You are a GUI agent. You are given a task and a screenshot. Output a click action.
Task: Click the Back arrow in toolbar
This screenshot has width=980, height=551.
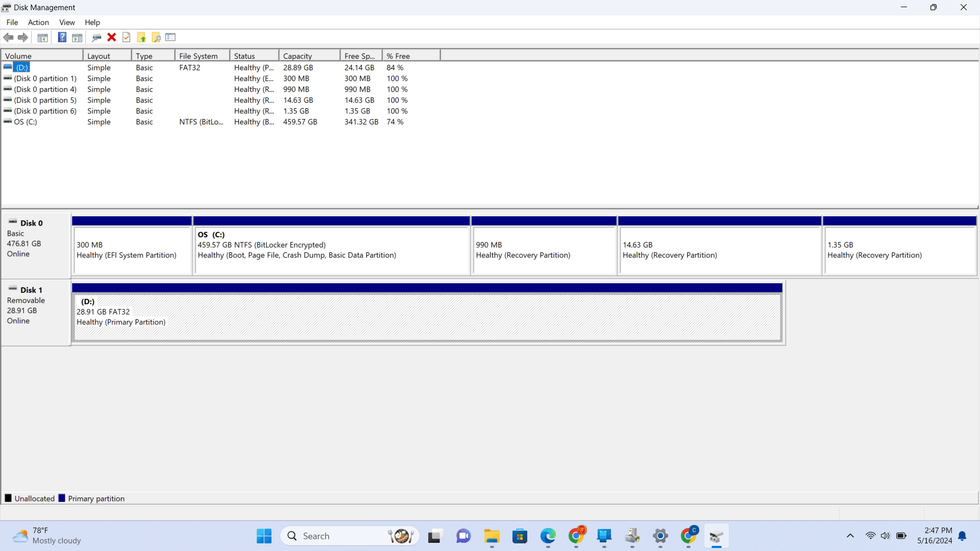(x=9, y=37)
